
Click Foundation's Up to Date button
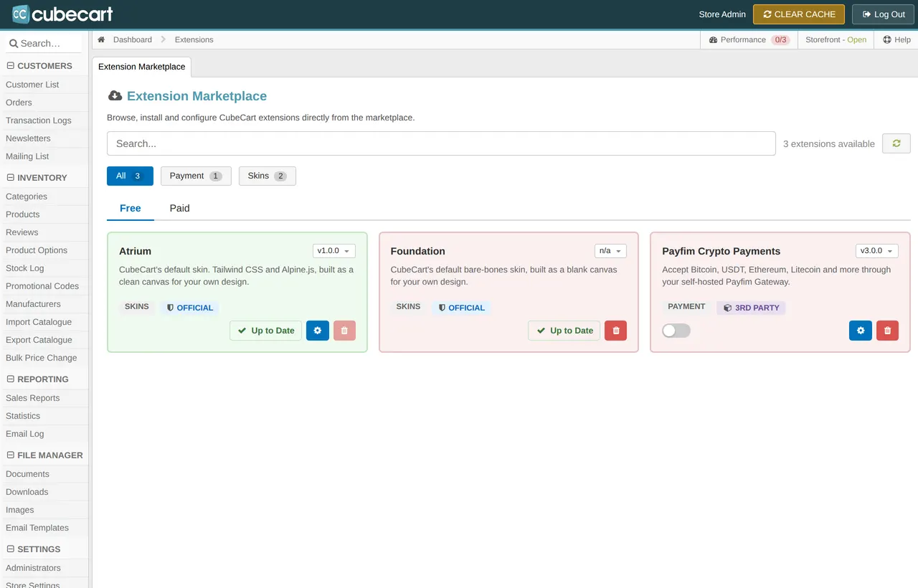564,331
